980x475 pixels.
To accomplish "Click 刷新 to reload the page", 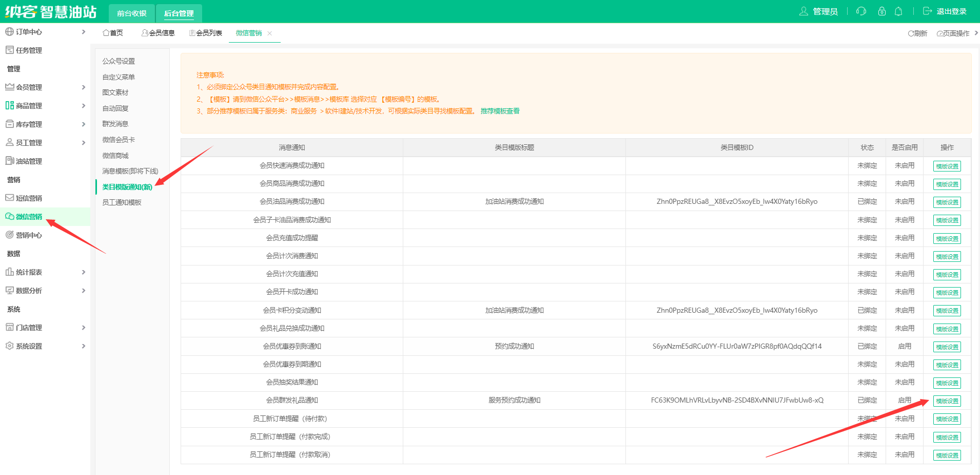I will pos(918,32).
